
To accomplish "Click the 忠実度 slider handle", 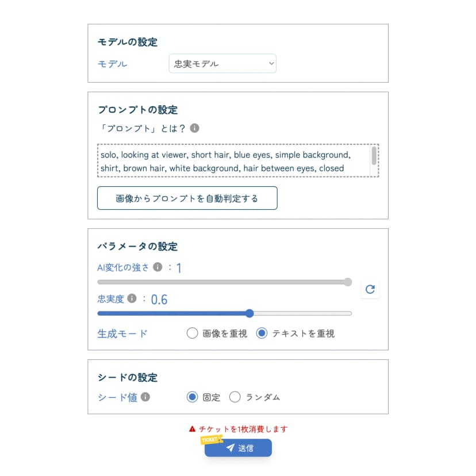I will tap(249, 313).
